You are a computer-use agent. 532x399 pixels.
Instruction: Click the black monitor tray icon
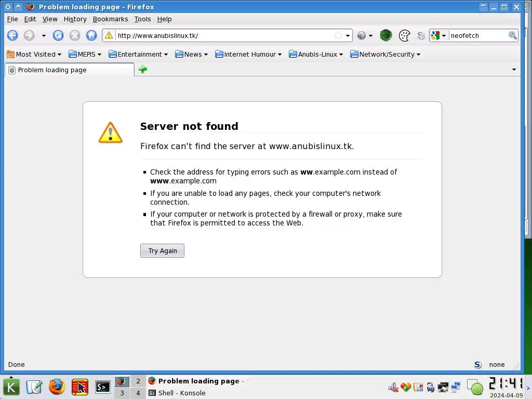coord(443,387)
